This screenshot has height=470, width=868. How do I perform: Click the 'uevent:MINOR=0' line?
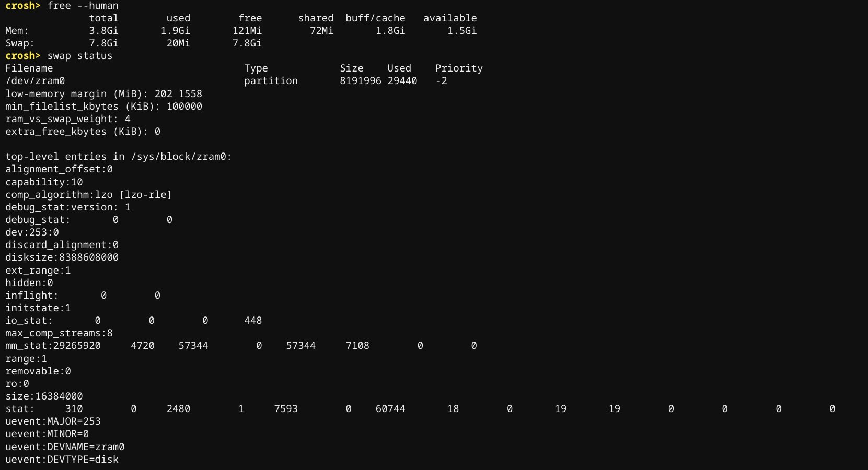[x=47, y=434]
